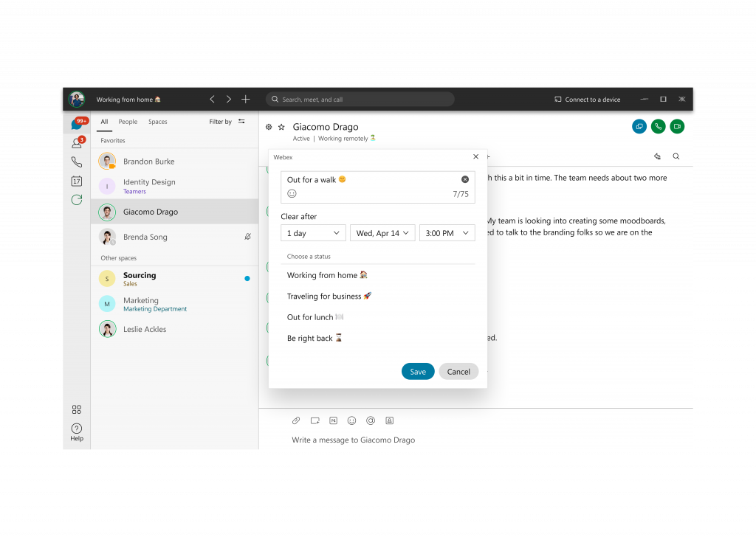Image resolution: width=756 pixels, height=537 pixels.
Task: Choose the Be right back status
Action: [x=313, y=337]
